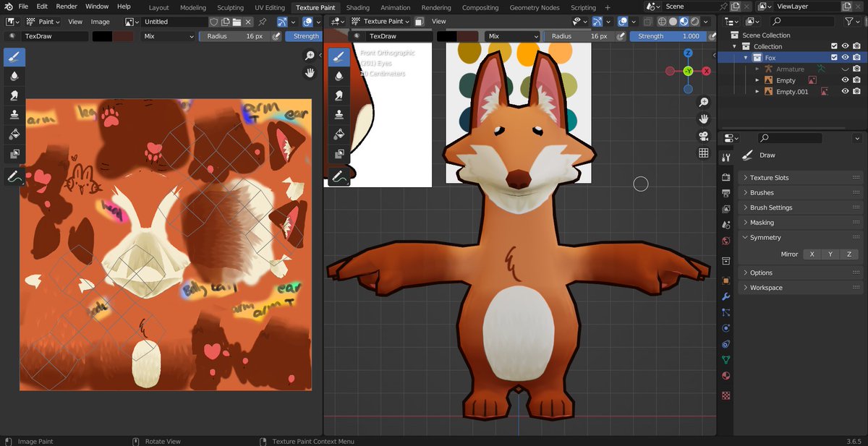Switch to the UV Editing workspace tab
The height and width of the screenshot is (446, 868).
click(x=270, y=7)
